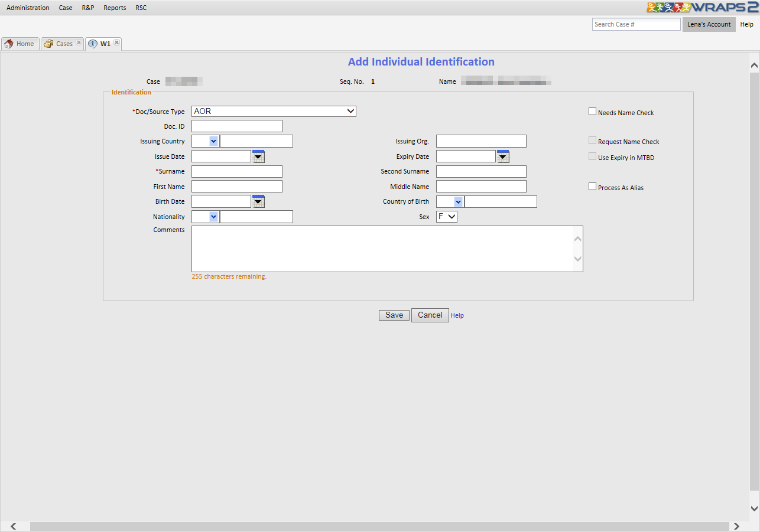Viewport: 760px width, 532px height.
Task: Open Issue Date calendar picker
Action: pyautogui.click(x=258, y=156)
